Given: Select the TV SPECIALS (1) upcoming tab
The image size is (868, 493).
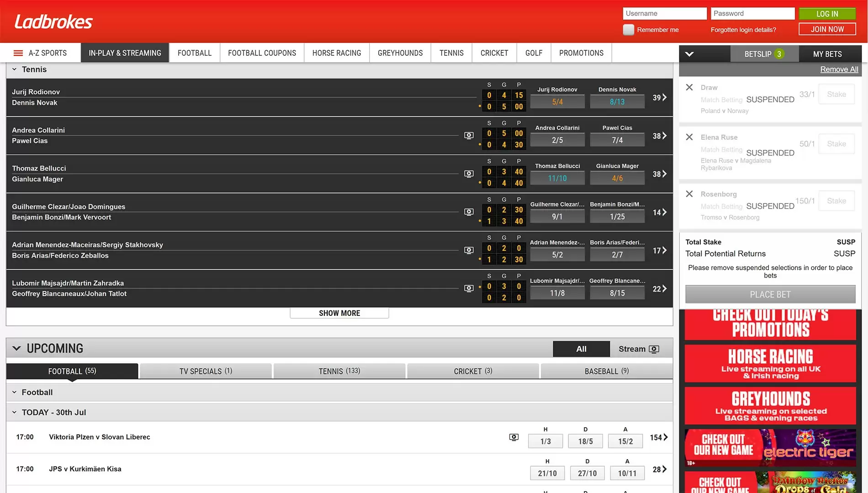Looking at the screenshot, I should coord(206,371).
